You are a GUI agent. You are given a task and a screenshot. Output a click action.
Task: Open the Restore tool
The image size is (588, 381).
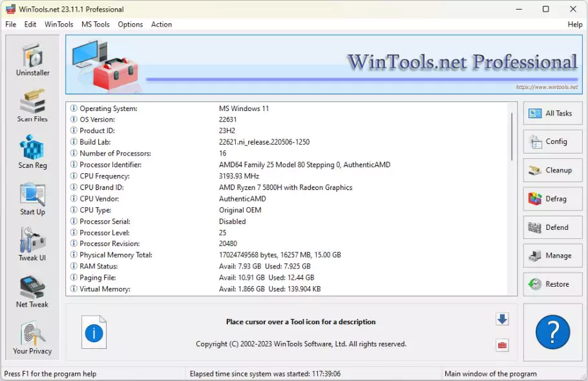point(552,283)
